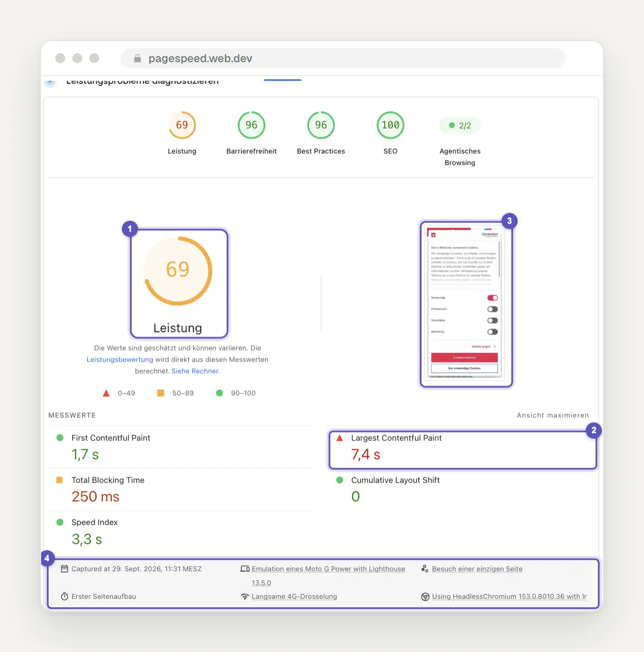
Task: Click the green dot beside Speed Index
Action: (60, 522)
